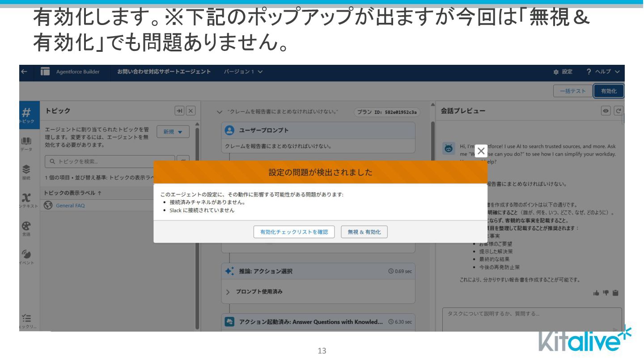Click the アクション起動済み action icon
The height and width of the screenshot is (362, 644).
tap(229, 322)
